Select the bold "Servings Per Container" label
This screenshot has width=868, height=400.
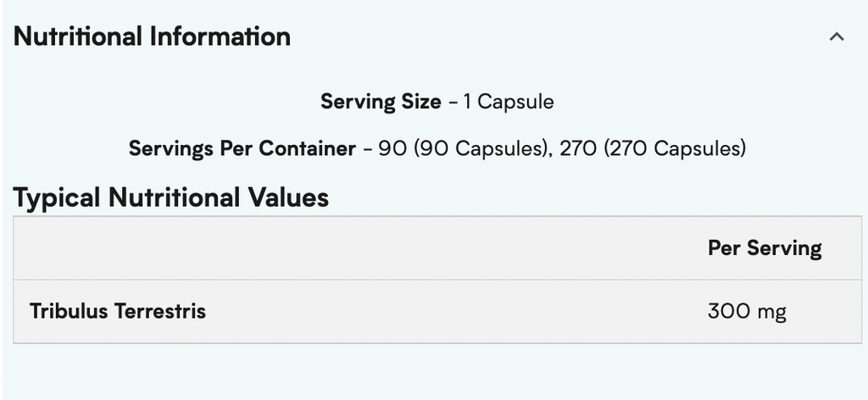tap(242, 149)
